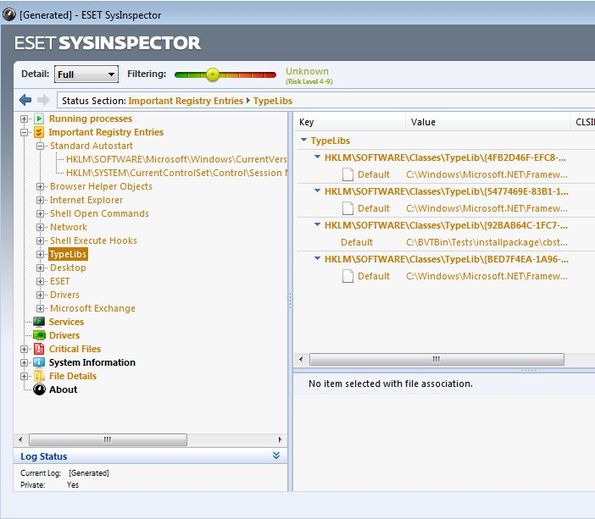Select the Services tree item
Screen dimensions: 595x519
coord(66,322)
